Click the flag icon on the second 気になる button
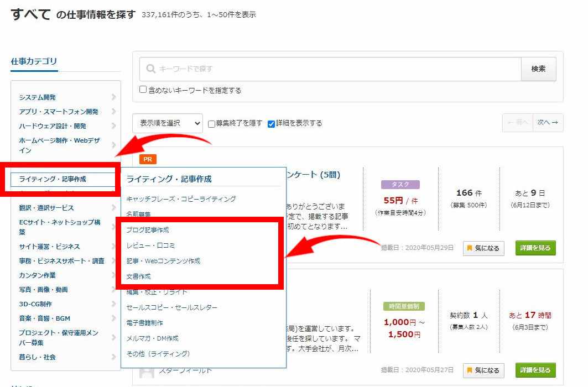Screen dimensions: 588x387 (469, 370)
